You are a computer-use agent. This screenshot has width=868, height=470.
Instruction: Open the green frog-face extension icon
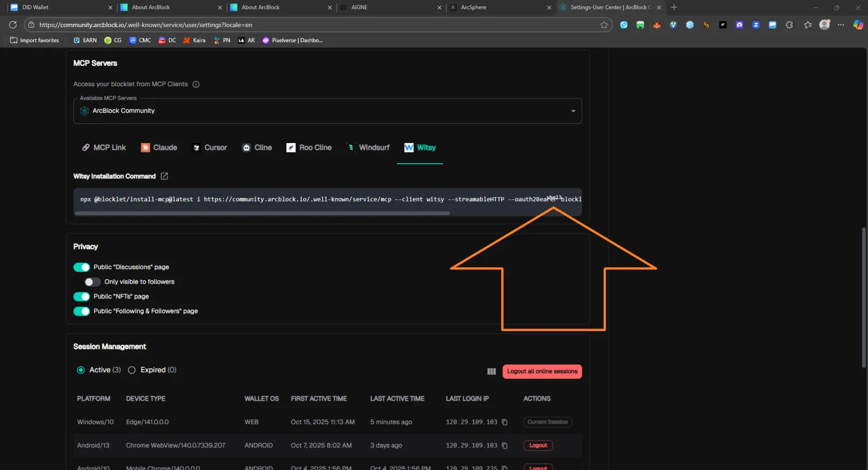(641, 25)
